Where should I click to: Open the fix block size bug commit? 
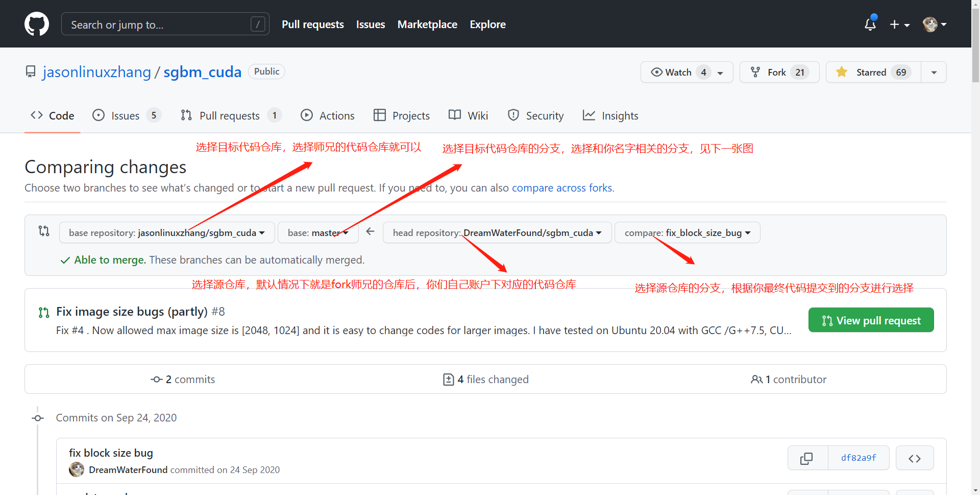(x=111, y=453)
